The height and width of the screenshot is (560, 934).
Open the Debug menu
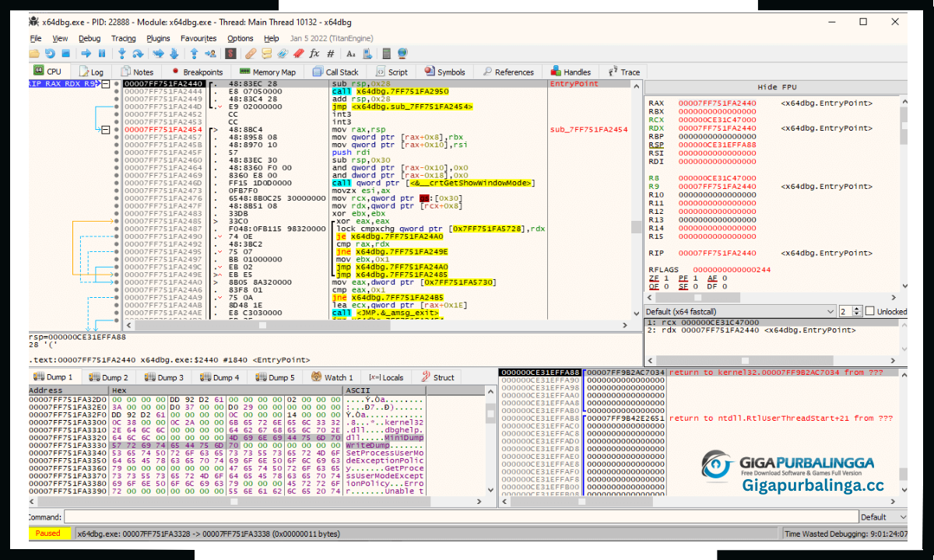[x=90, y=38]
